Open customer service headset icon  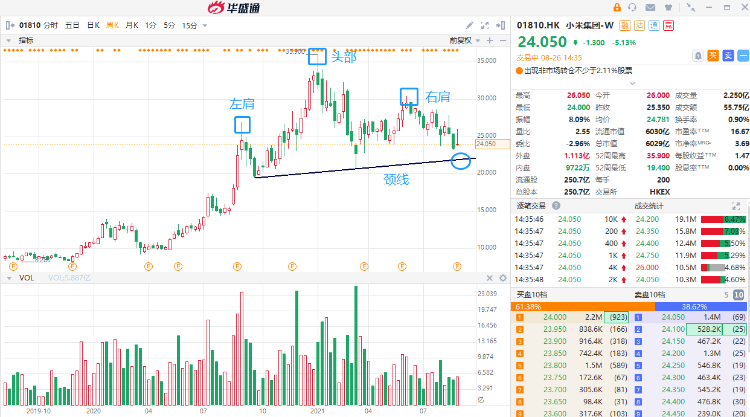(632, 7)
